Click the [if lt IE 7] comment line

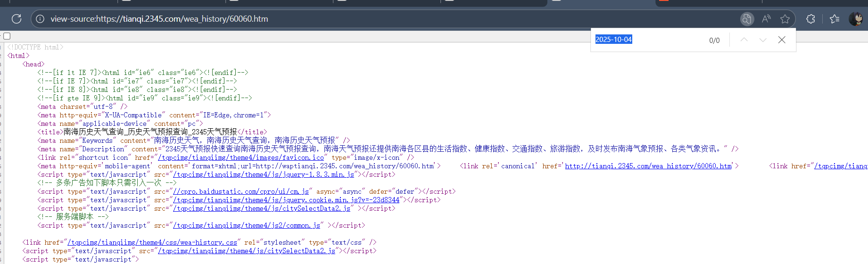(143, 73)
